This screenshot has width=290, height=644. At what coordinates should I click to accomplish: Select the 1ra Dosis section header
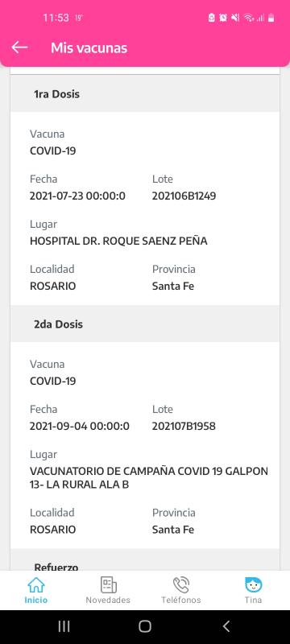[x=145, y=94]
